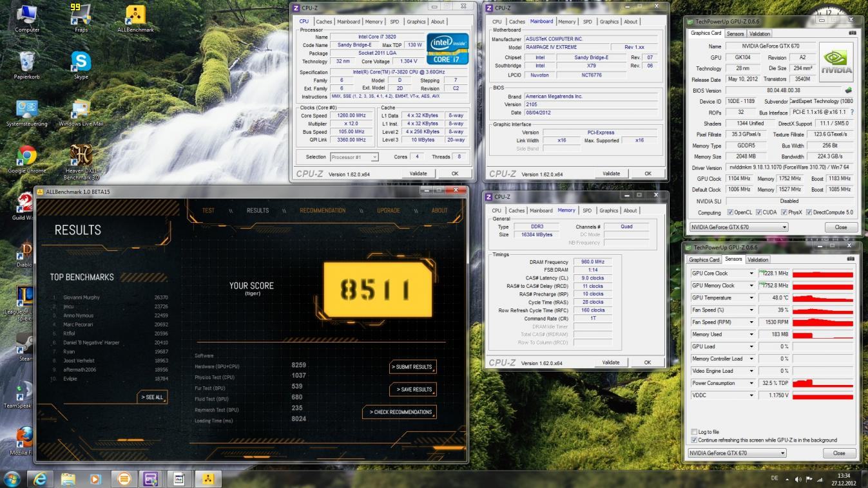Open the Steam desktop shortcut
Viewport: 868px width, 488px height.
[24, 346]
